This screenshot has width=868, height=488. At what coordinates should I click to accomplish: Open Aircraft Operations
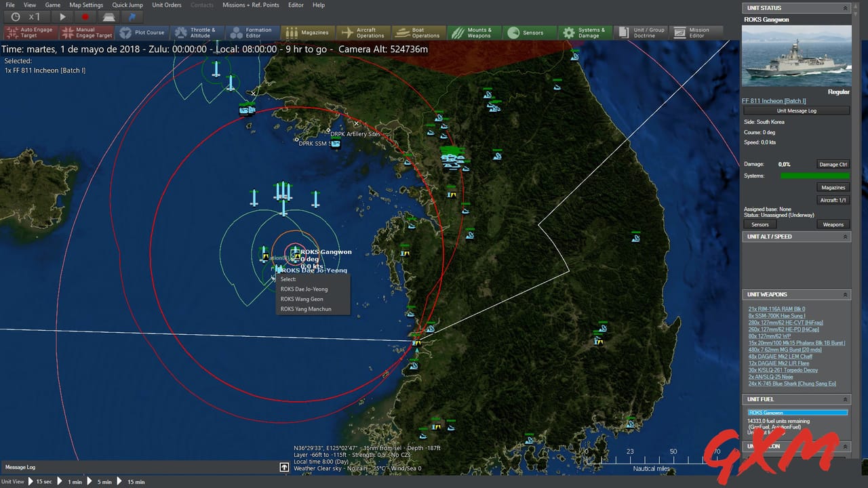coord(363,32)
